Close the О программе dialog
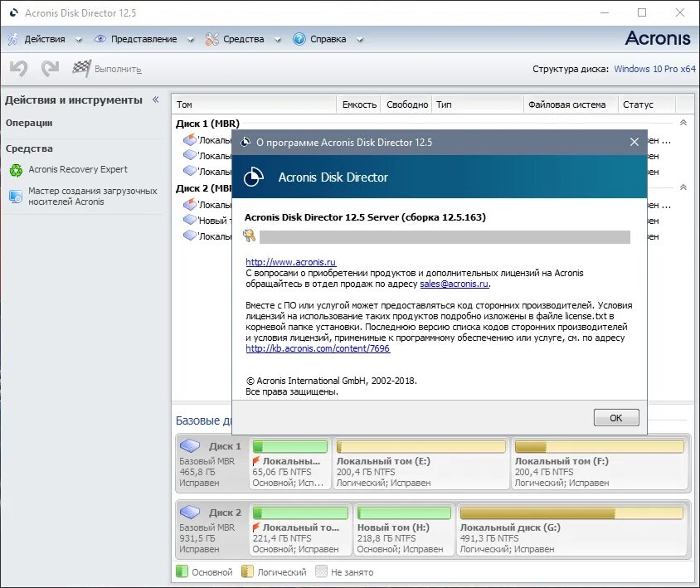Image resolution: width=700 pixels, height=588 pixels. point(634,142)
